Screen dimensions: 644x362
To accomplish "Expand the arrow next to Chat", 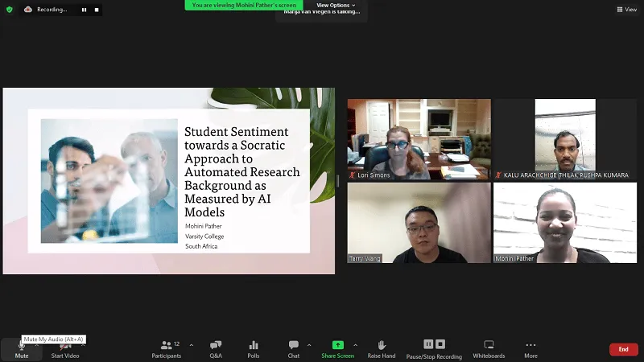I will pos(309,344).
